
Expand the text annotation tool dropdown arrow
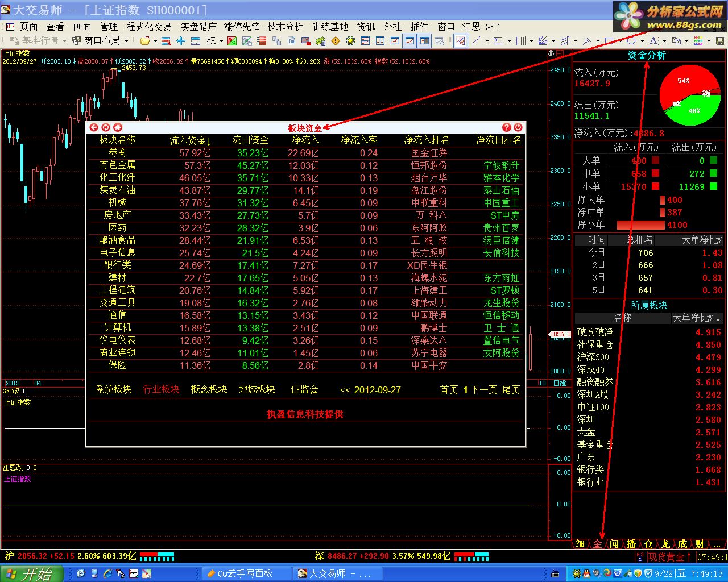664,41
